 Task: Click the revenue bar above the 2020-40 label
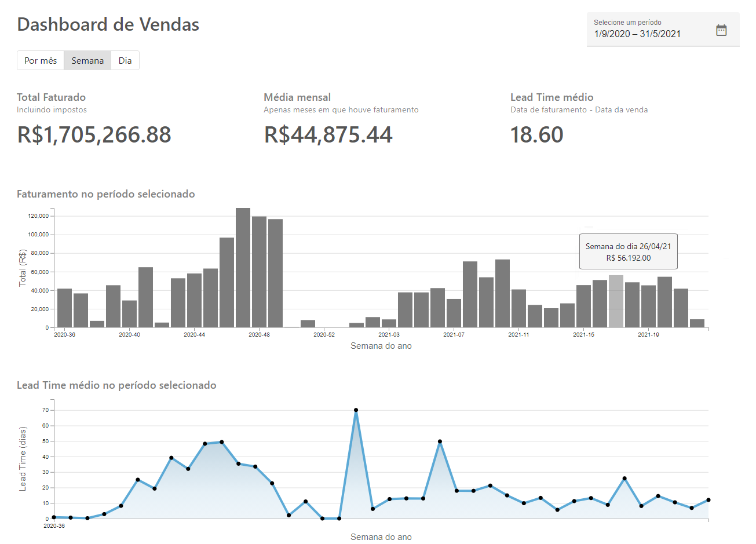129,314
